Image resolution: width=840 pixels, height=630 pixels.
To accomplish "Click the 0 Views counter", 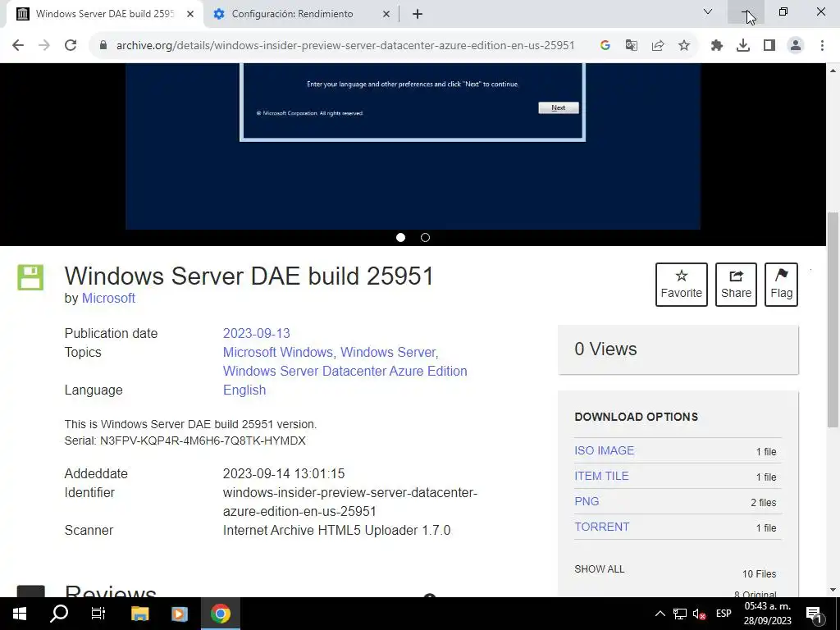I will coord(605,349).
